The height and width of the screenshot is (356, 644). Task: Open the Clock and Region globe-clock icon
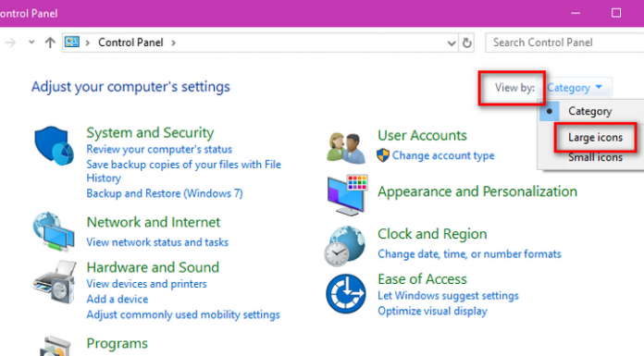click(x=344, y=246)
